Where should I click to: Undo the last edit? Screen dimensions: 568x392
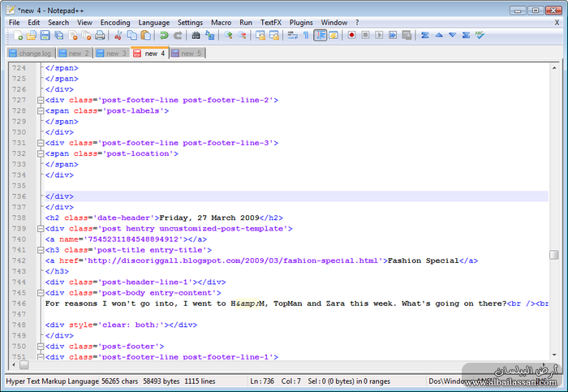pyautogui.click(x=164, y=35)
